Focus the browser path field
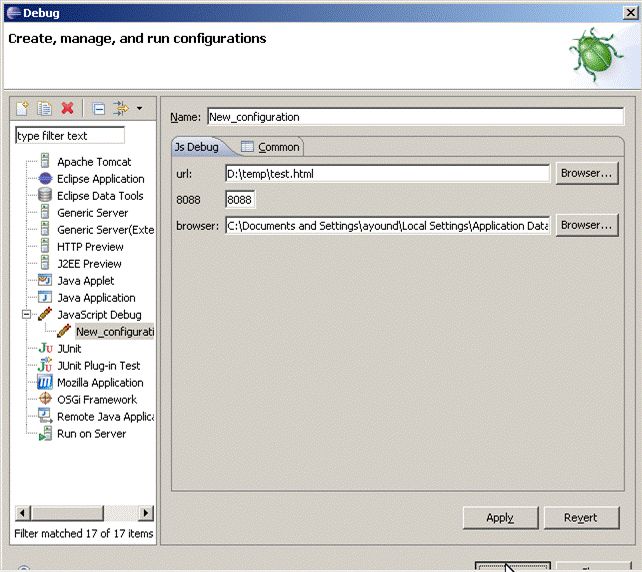 pyautogui.click(x=387, y=226)
